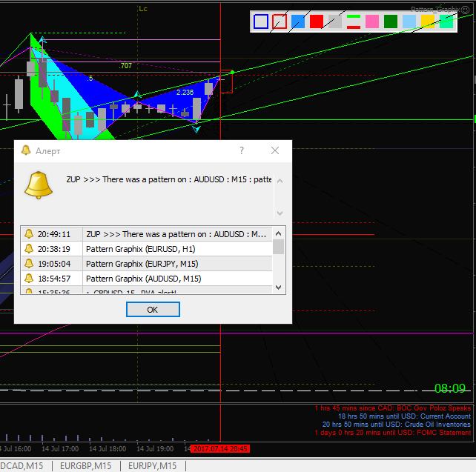The width and height of the screenshot is (476, 472).
Task: Click the OK button
Action: click(x=153, y=310)
